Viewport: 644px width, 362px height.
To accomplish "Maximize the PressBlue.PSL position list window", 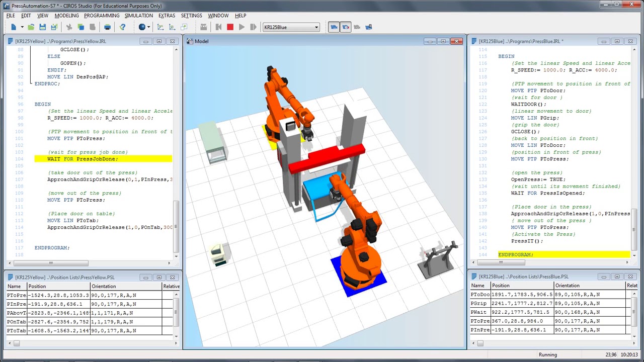I will [x=617, y=277].
